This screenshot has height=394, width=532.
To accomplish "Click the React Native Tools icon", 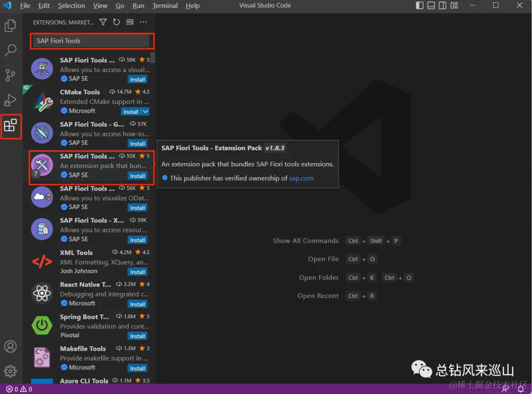I will click(x=42, y=293).
